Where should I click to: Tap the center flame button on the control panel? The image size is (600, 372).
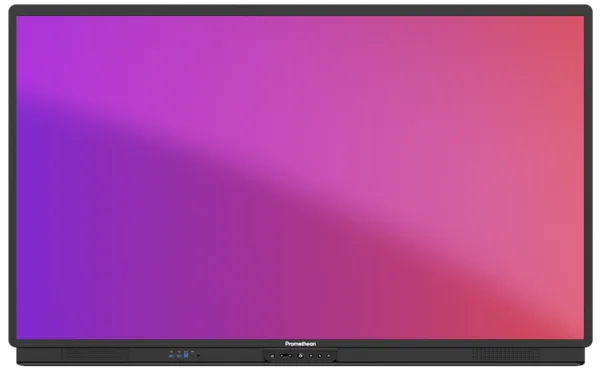(300, 356)
